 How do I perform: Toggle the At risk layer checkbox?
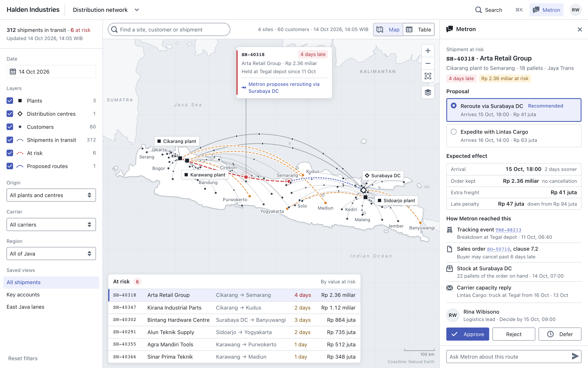[x=10, y=153]
